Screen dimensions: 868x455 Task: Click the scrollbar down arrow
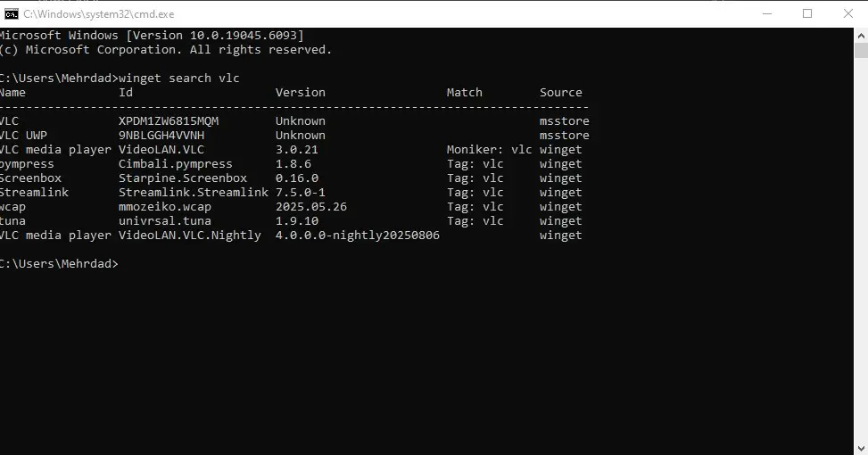[861, 448]
